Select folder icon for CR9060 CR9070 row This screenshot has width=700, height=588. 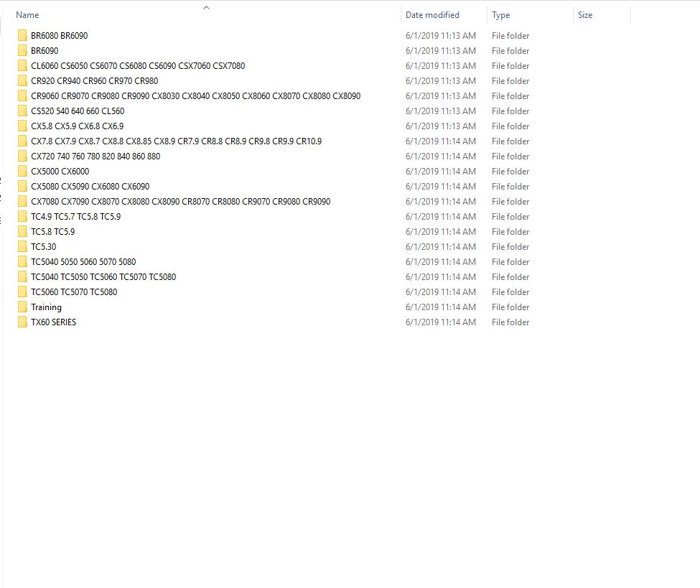[x=22, y=96]
